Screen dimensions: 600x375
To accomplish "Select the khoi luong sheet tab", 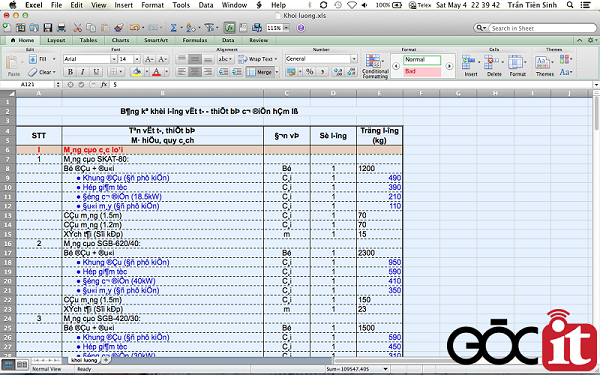I will point(84,360).
